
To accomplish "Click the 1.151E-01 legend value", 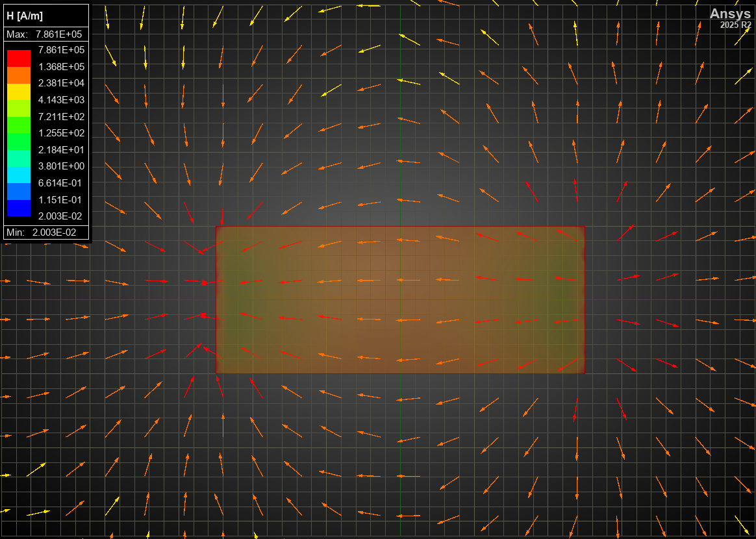I will pos(61,199).
